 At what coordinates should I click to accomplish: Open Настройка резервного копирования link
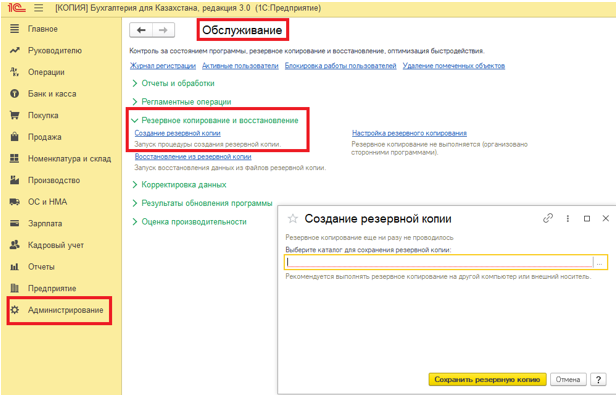pyautogui.click(x=409, y=133)
